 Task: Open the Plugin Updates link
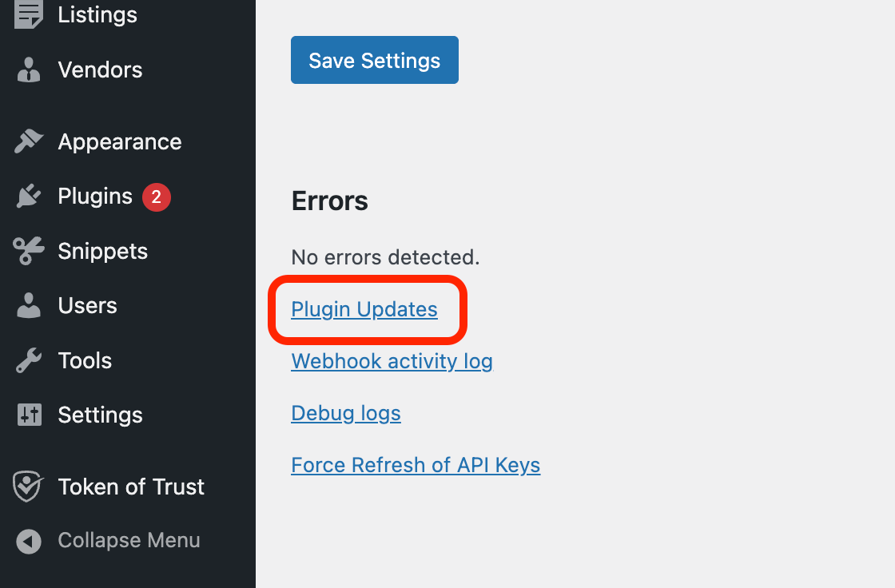[364, 309]
